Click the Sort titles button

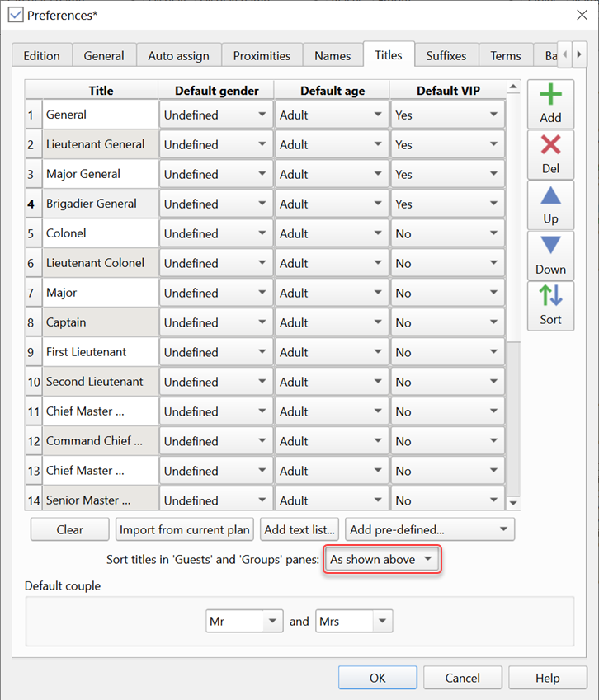coord(550,305)
